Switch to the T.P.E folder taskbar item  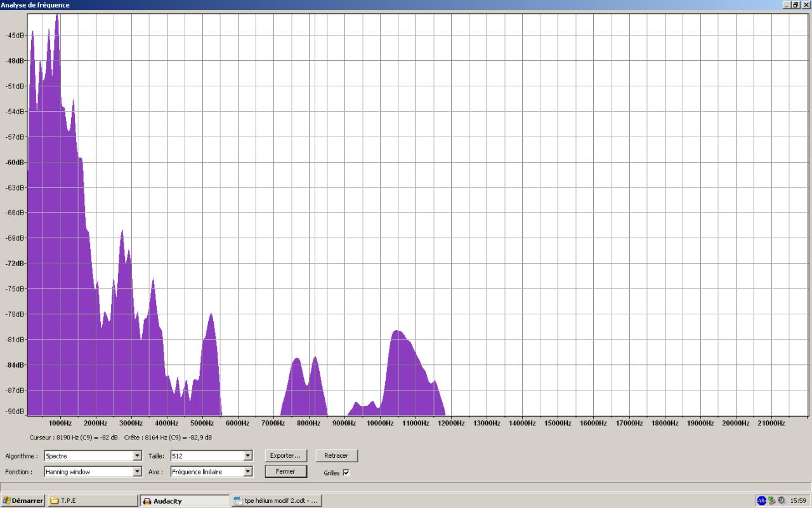click(93, 500)
